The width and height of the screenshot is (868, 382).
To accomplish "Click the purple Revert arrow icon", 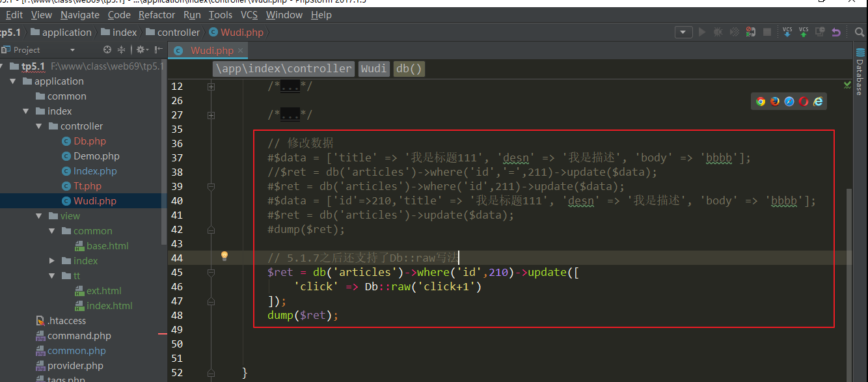I will (x=836, y=32).
